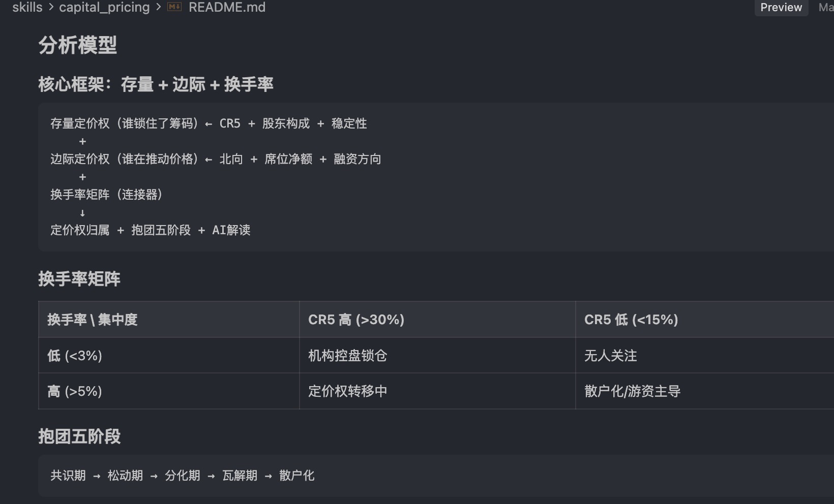Screen dimensions: 834x504
Task: Click the 共识期 stage in the code block
Action: (67, 476)
